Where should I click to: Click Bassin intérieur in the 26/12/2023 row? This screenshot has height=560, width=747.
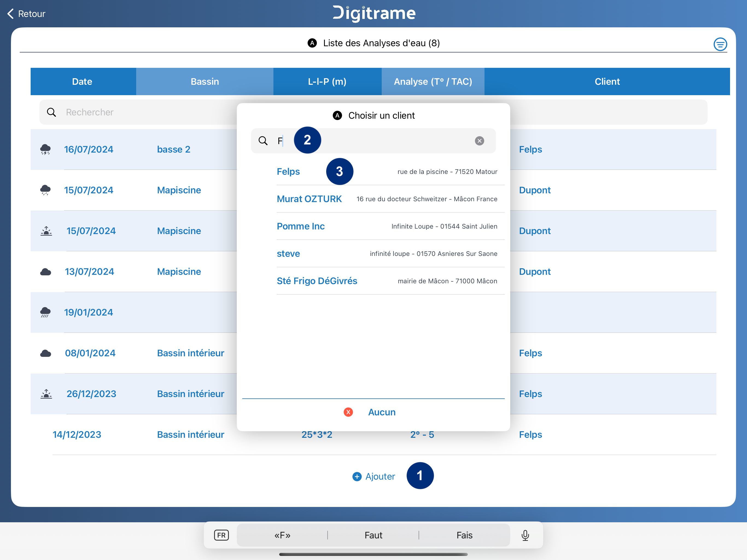[191, 394]
